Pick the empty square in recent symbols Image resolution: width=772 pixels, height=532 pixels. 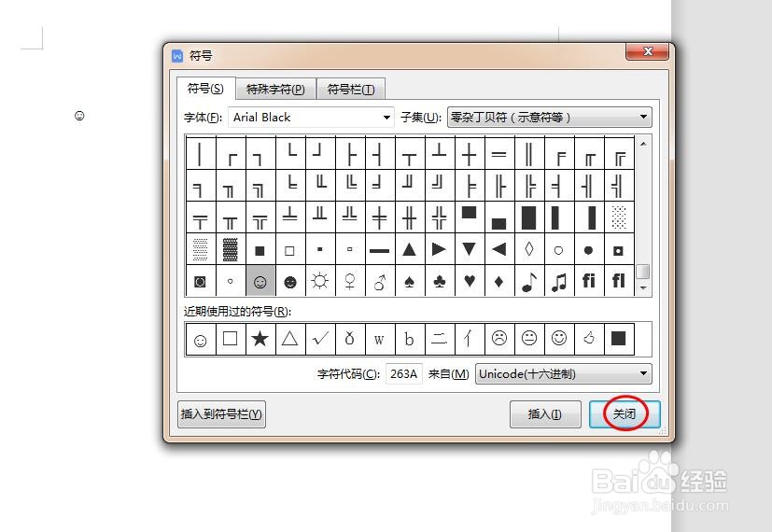[x=231, y=339]
